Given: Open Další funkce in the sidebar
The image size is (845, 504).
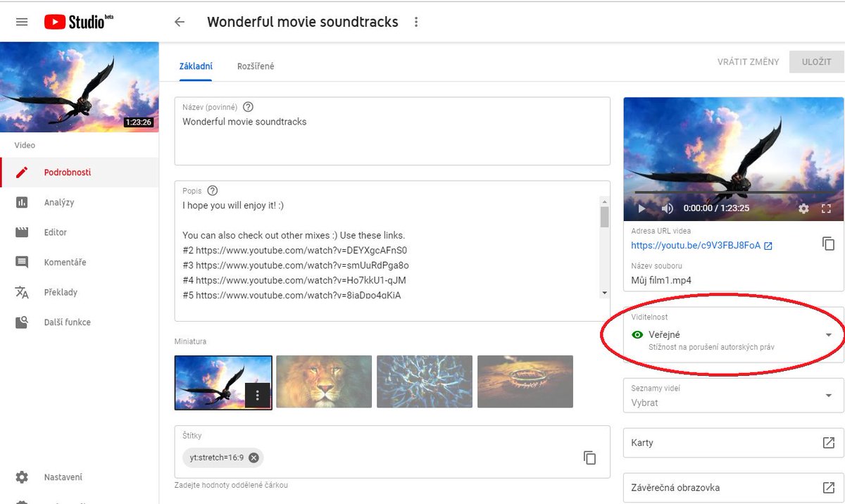Looking at the screenshot, I should click(x=79, y=322).
